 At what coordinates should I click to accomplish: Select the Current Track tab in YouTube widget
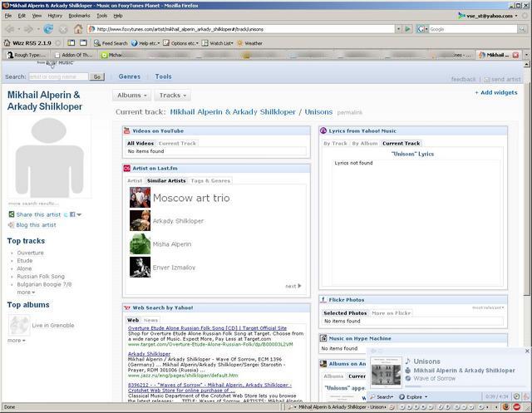(x=177, y=143)
